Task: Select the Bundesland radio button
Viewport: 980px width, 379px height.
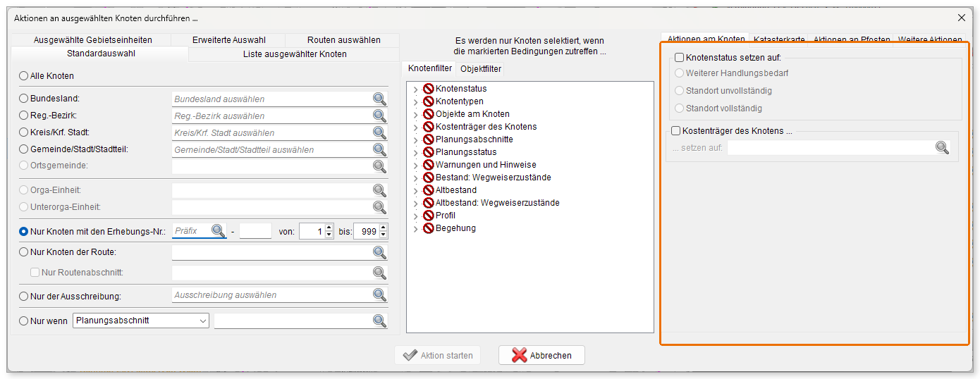Action: point(24,99)
